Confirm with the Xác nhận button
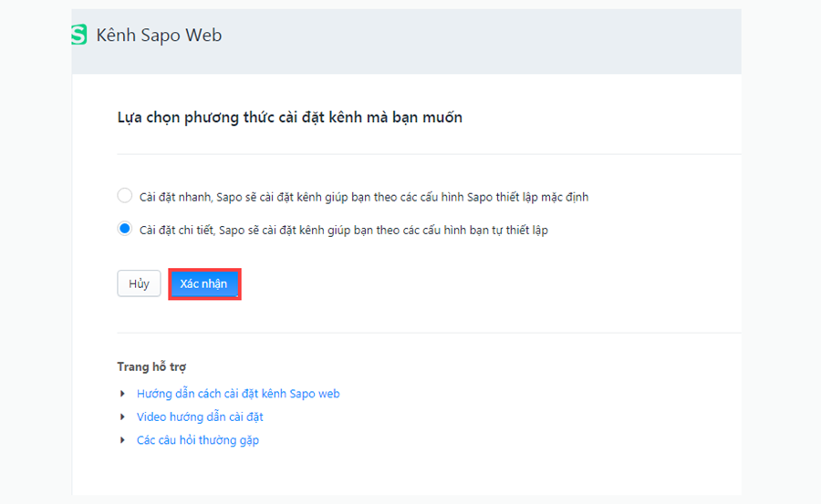Viewport: 821px width, 504px height. [x=203, y=283]
